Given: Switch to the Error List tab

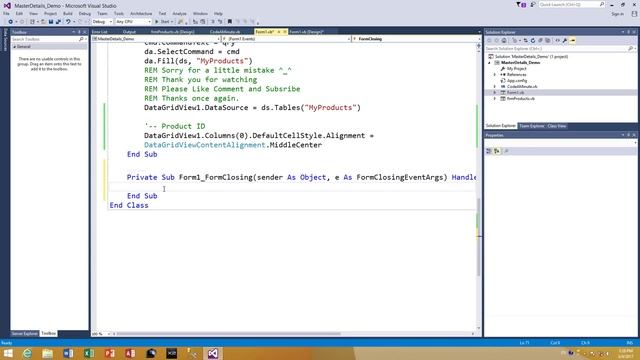Looking at the screenshot, I should point(100,32).
